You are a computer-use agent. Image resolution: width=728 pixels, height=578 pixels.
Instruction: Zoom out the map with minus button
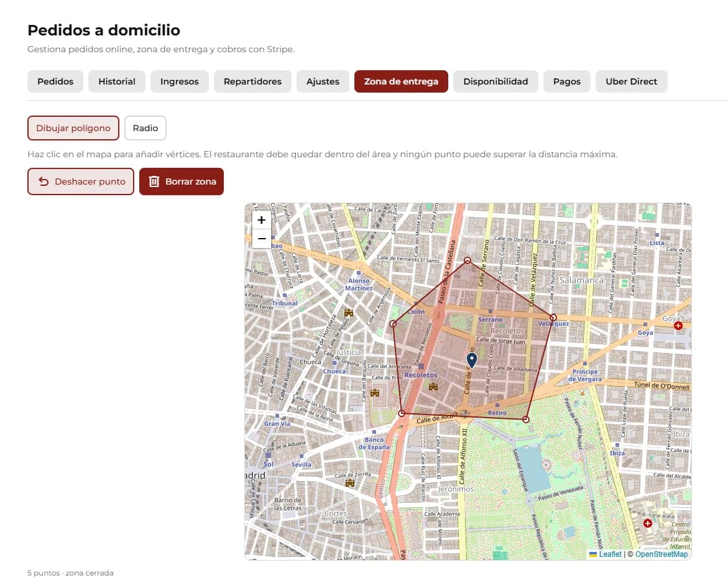(261, 239)
